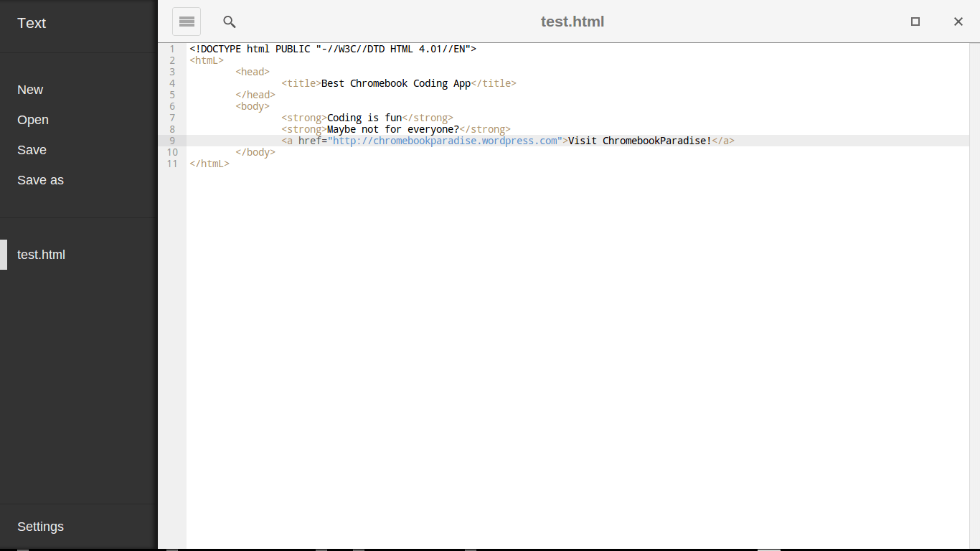
Task: Maximize the Text app window
Action: click(x=915, y=22)
